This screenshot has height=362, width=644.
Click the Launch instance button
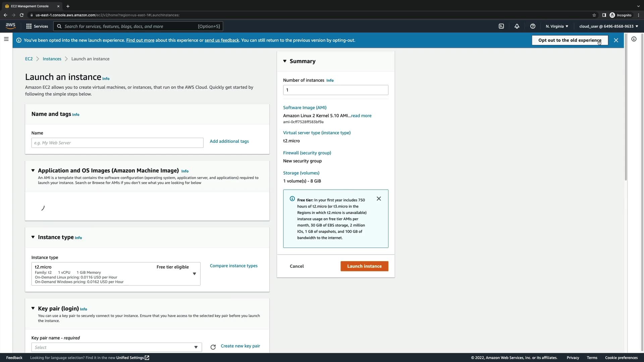(x=364, y=266)
